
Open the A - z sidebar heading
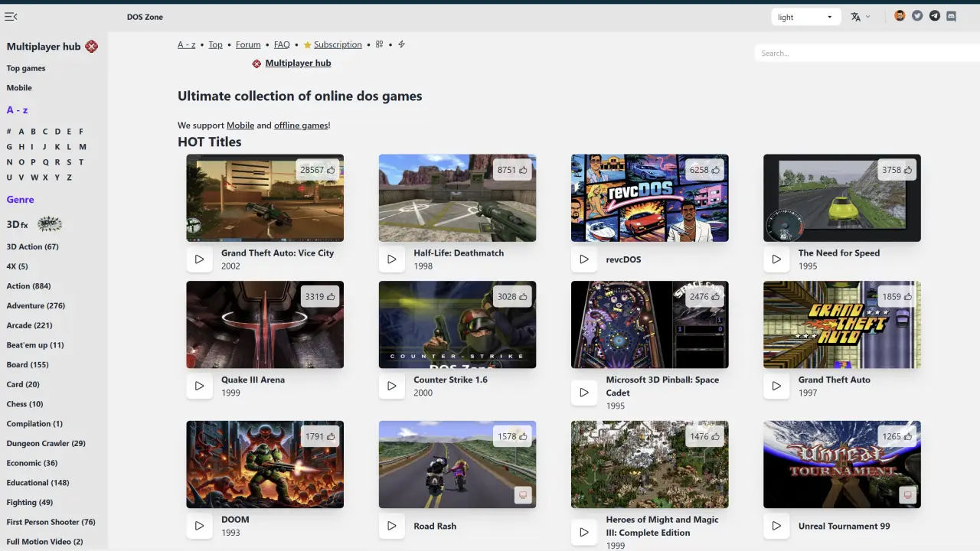click(17, 110)
